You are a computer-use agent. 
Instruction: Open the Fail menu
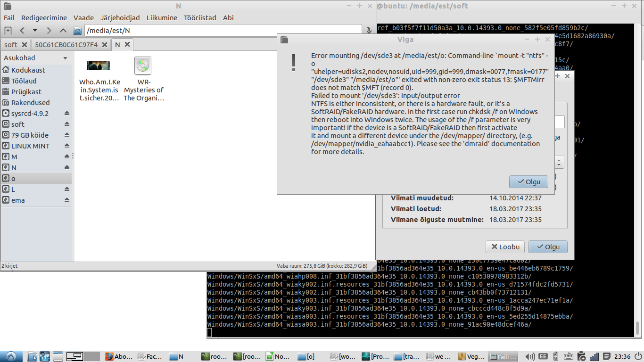(x=9, y=18)
